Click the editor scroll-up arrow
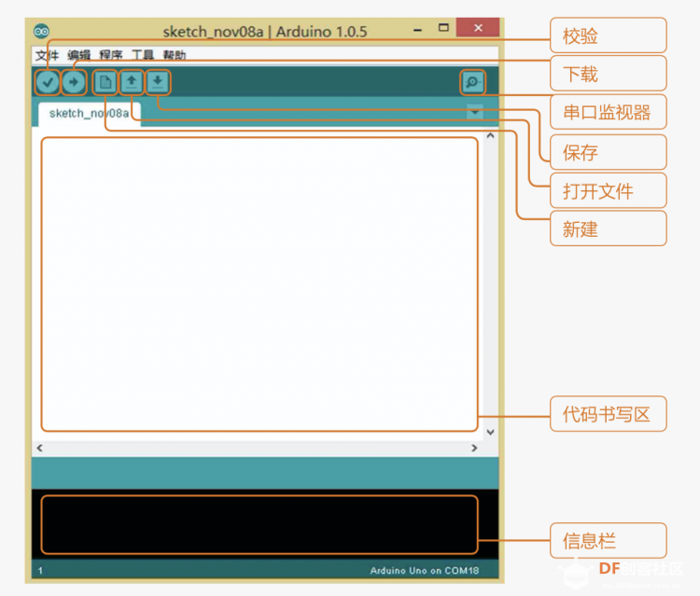 490,135
